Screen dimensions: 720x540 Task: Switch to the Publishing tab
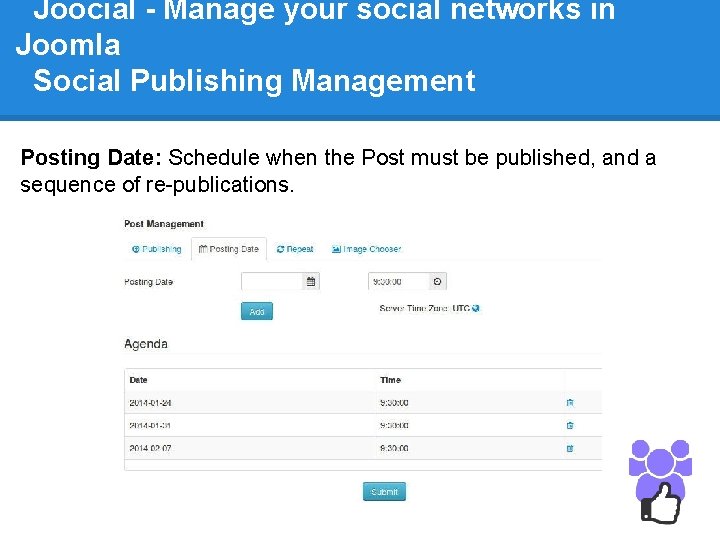pyautogui.click(x=157, y=249)
